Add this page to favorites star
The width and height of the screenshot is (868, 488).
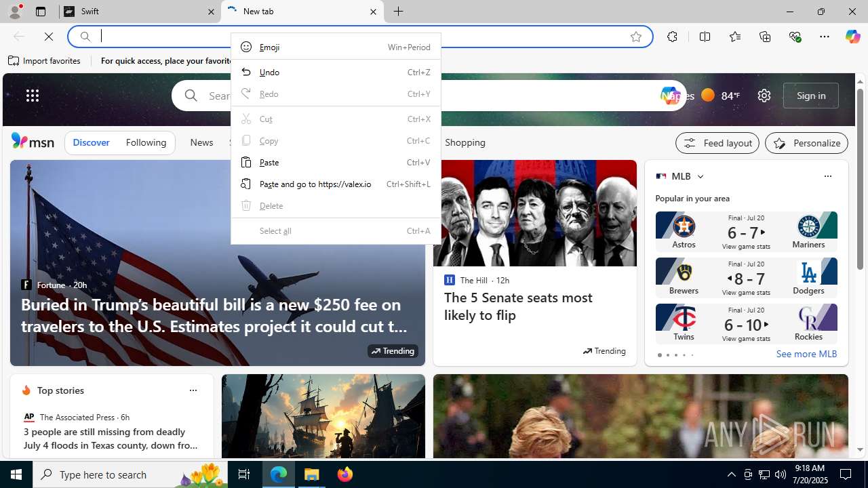pos(635,37)
